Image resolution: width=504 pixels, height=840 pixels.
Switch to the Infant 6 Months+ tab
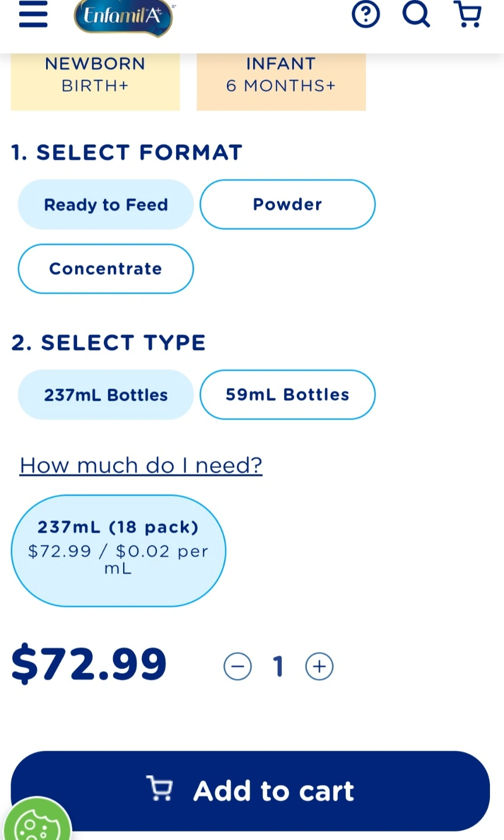(281, 76)
